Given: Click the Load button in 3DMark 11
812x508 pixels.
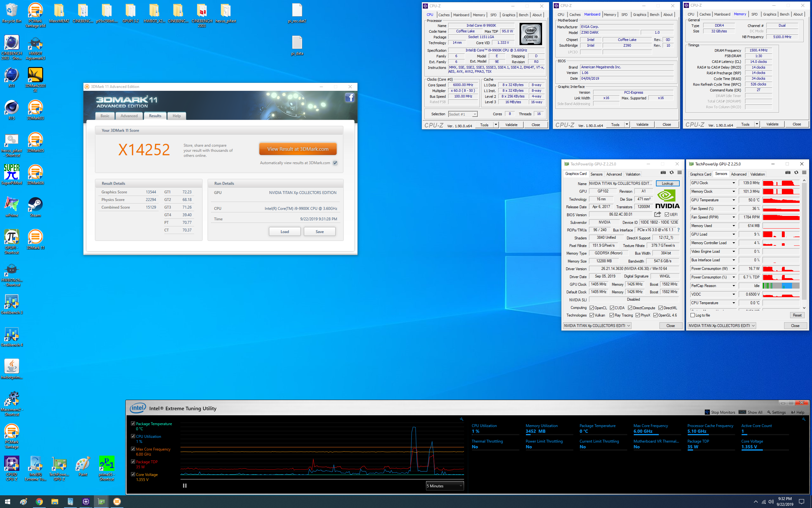Looking at the screenshot, I should pos(285,231).
